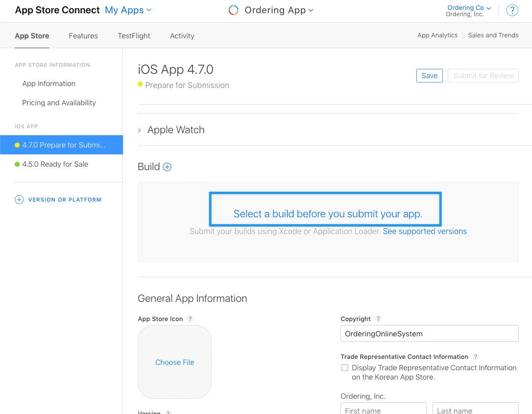532x414 pixels.
Task: Click the plus icon next to Build
Action: click(167, 167)
